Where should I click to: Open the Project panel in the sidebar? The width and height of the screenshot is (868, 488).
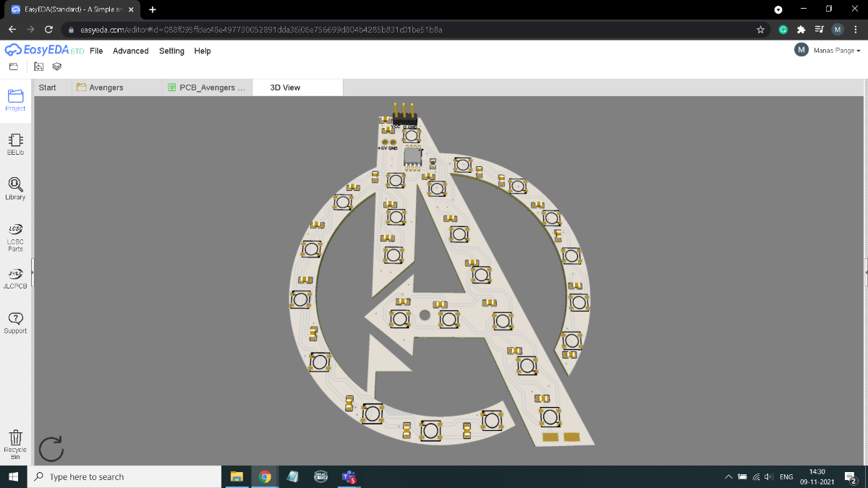coord(15,100)
